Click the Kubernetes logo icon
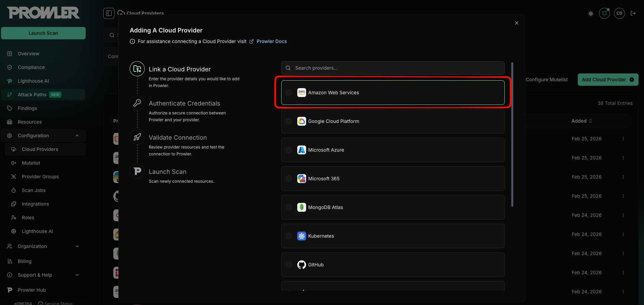Image resolution: width=644 pixels, height=305 pixels. click(x=301, y=236)
